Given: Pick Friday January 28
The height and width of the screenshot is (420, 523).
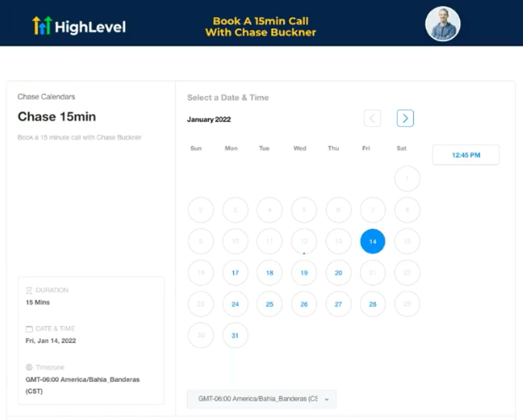Looking at the screenshot, I should tap(373, 304).
